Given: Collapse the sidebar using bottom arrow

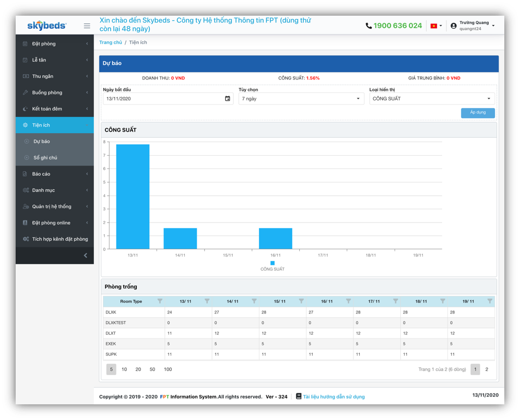Looking at the screenshot, I should [x=86, y=255].
